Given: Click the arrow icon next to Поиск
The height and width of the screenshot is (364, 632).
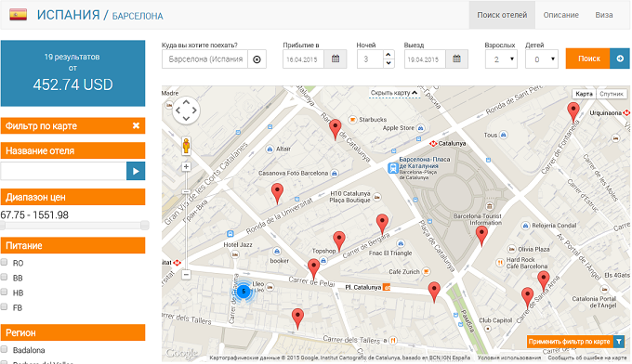Looking at the screenshot, I should coord(620,58).
